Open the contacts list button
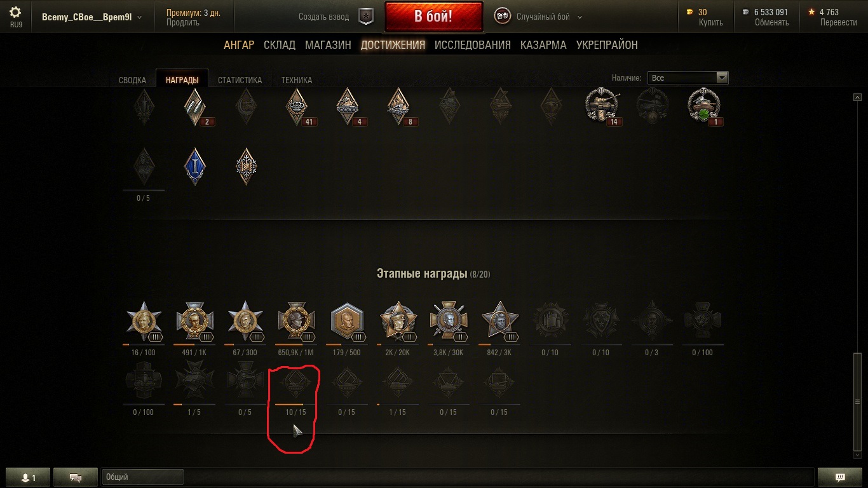 pos(28,477)
